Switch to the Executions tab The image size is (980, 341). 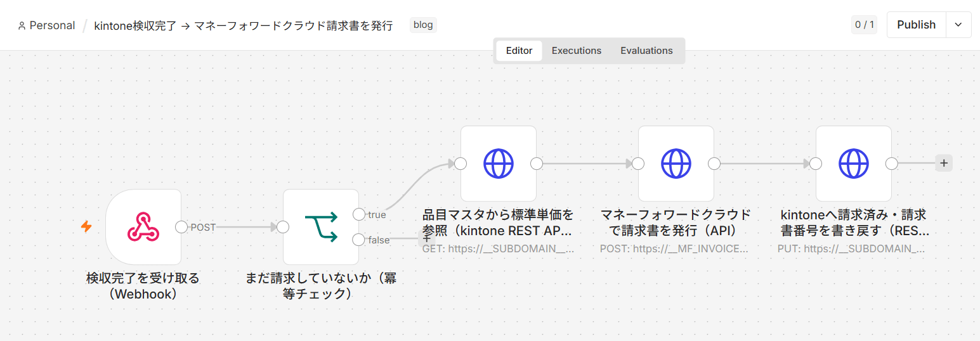(x=577, y=51)
